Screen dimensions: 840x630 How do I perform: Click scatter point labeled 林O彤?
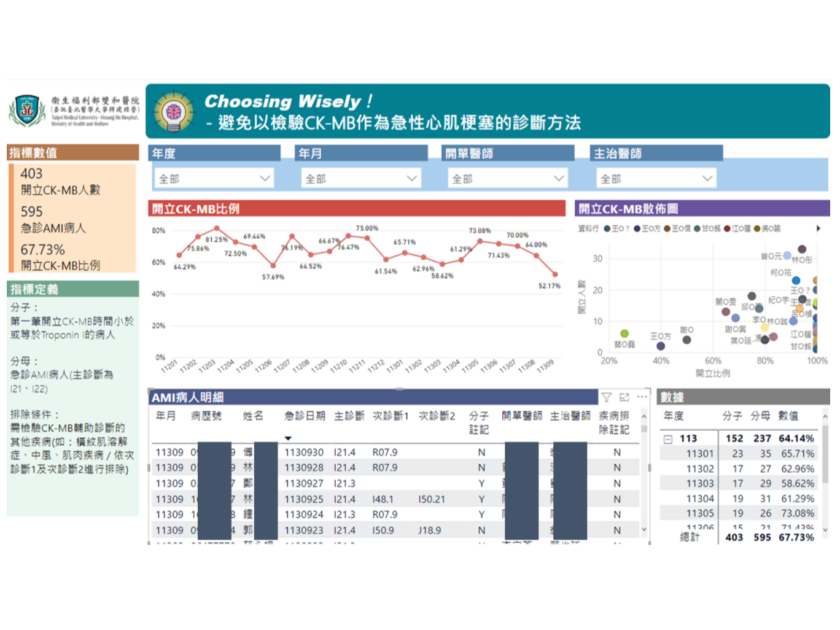(802, 249)
